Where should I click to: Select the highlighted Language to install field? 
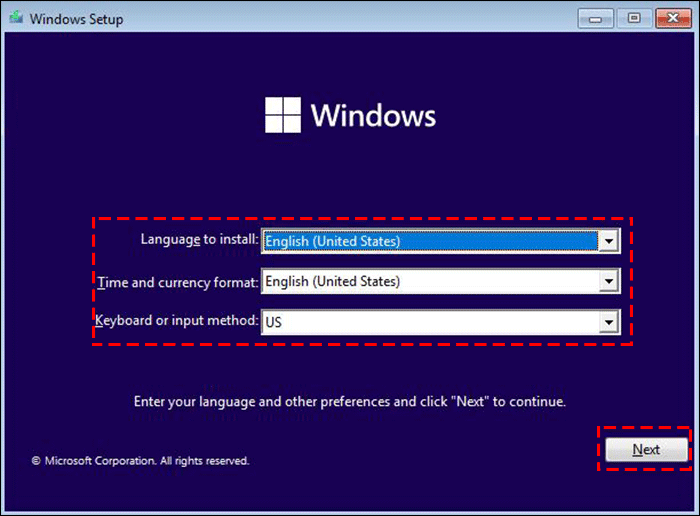coord(430,241)
